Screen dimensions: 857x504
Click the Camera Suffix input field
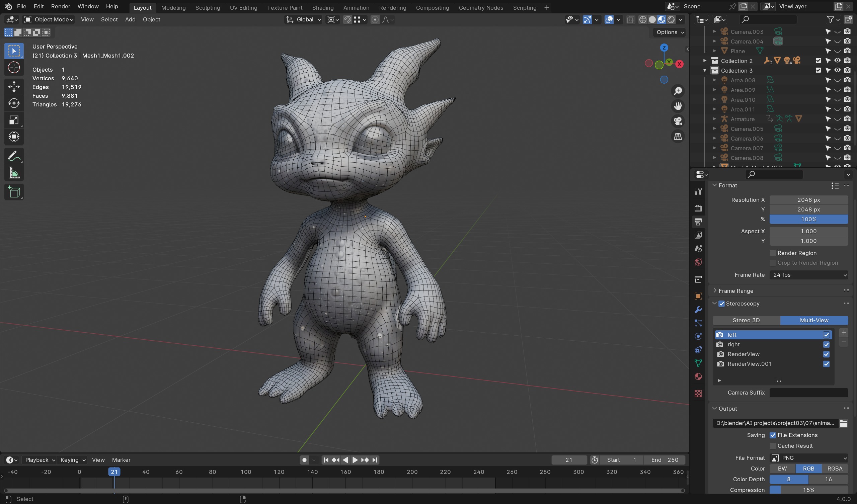click(x=809, y=393)
